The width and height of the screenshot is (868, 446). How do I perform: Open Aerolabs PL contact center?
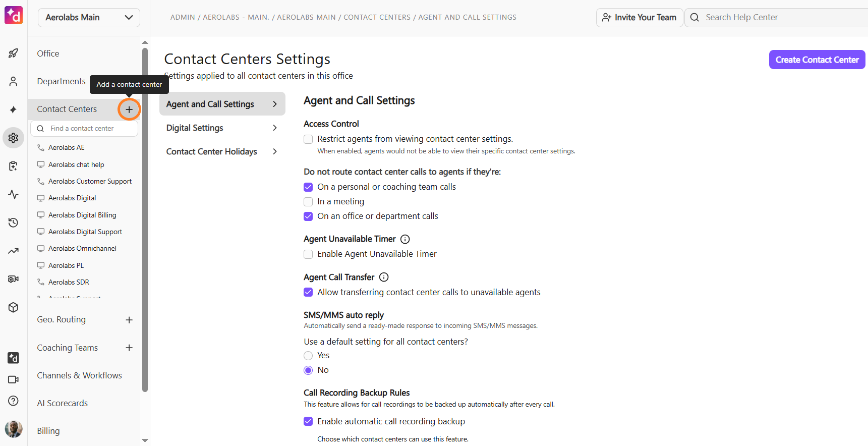pyautogui.click(x=66, y=265)
